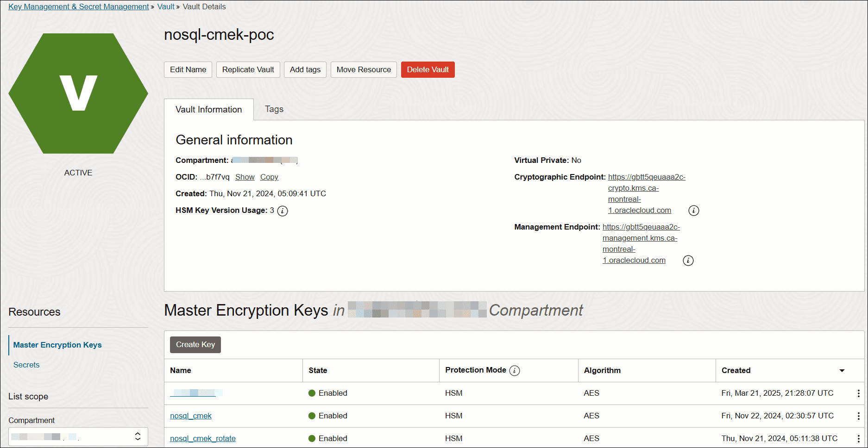Click the Name column header

click(x=181, y=370)
